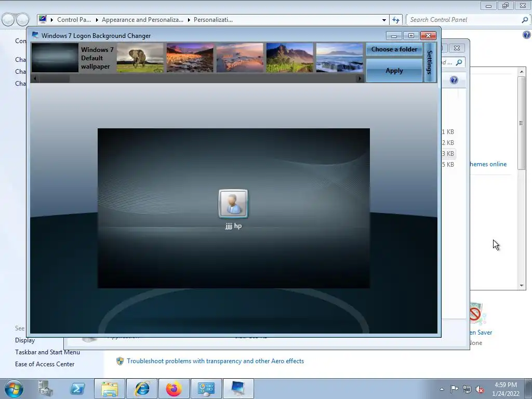
Task: Click the Choose a folder button
Action: point(394,49)
